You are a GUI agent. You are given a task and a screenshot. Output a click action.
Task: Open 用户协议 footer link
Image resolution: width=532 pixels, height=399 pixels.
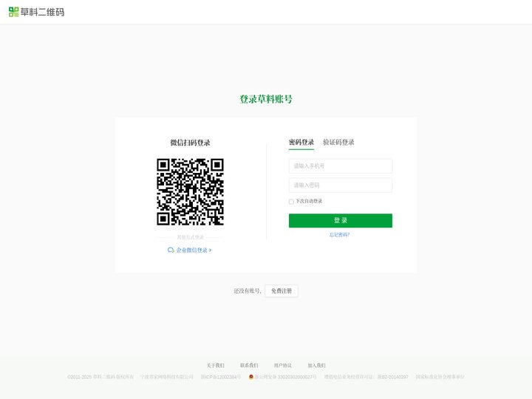coord(282,366)
